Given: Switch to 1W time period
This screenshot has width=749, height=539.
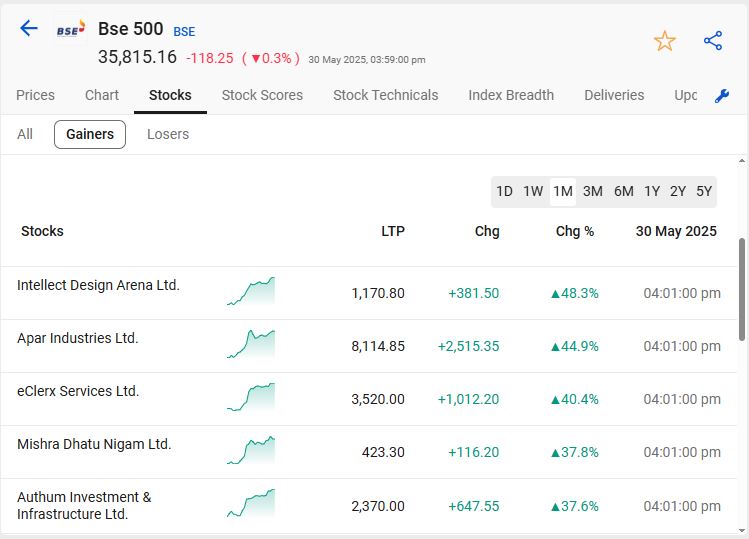Looking at the screenshot, I should point(533,191).
